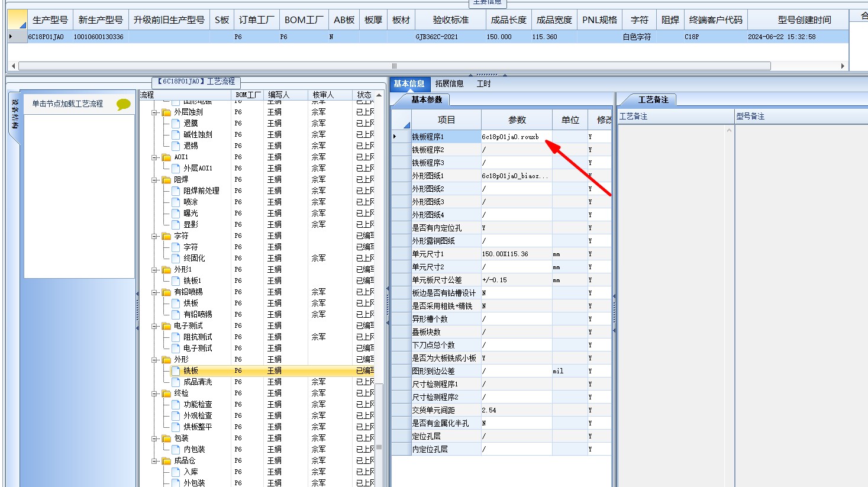Click the 白色字符 cell in the top grid
868x487 pixels.
pos(638,37)
